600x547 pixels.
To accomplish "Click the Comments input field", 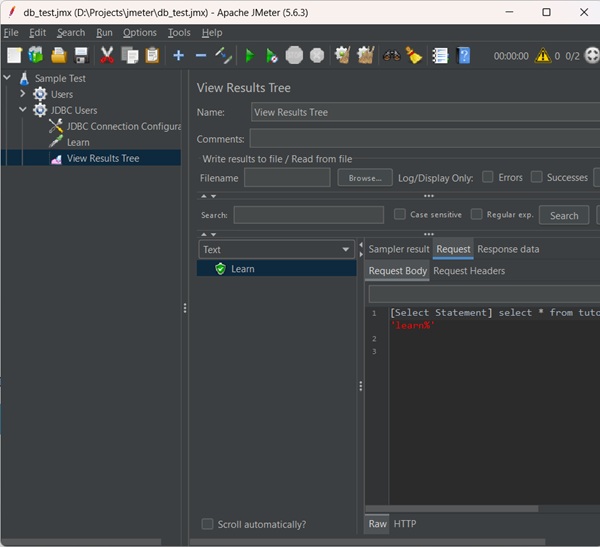I will [x=424, y=139].
